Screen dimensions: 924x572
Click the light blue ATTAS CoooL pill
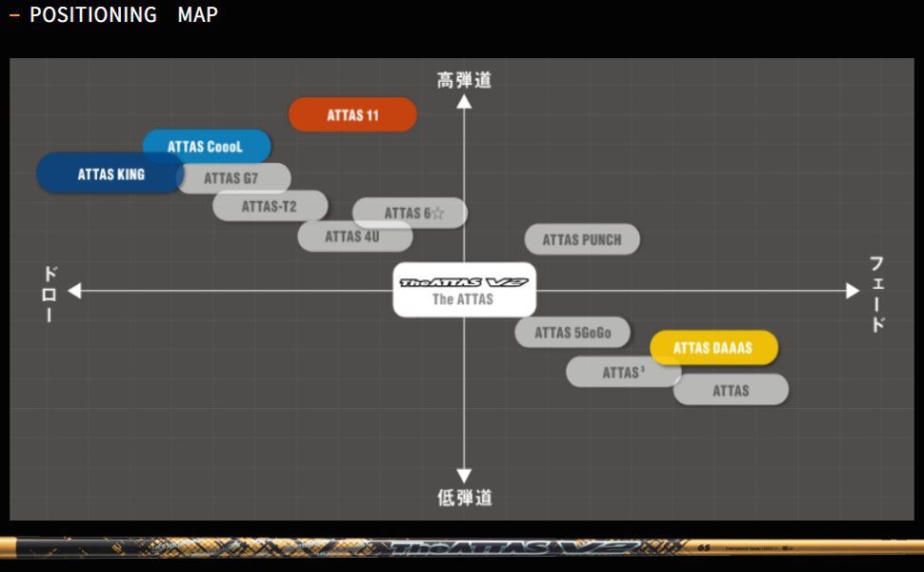click(207, 146)
